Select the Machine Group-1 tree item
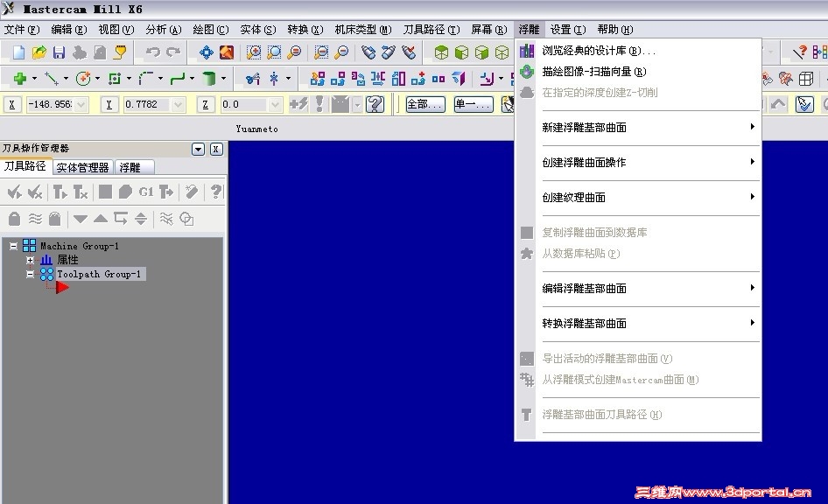 click(x=80, y=246)
